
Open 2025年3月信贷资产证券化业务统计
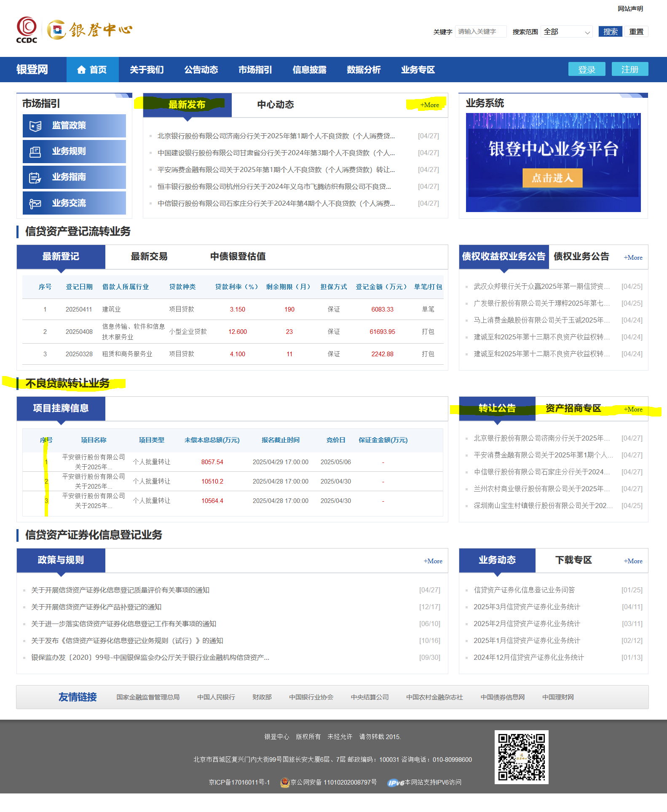[x=527, y=607]
